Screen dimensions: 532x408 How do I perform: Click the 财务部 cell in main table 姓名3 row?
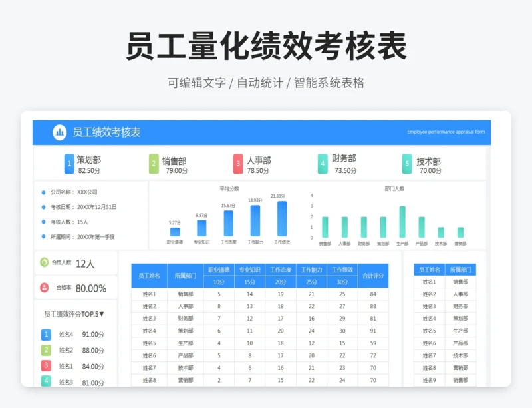click(x=186, y=319)
